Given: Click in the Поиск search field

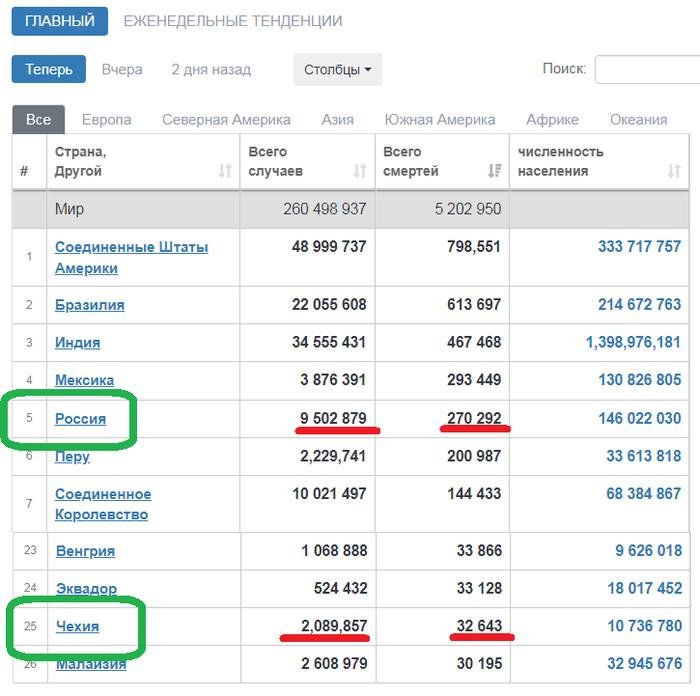Looking at the screenshot, I should click(x=647, y=69).
